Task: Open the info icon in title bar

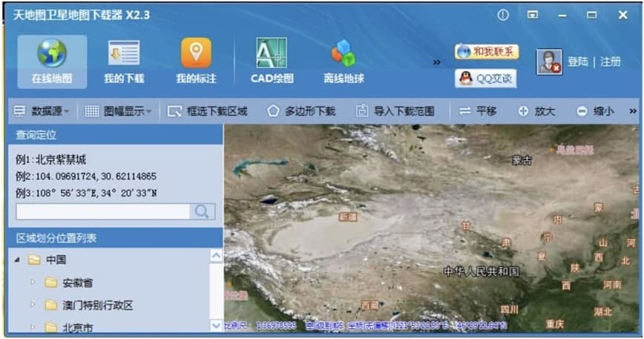Action: tap(503, 15)
